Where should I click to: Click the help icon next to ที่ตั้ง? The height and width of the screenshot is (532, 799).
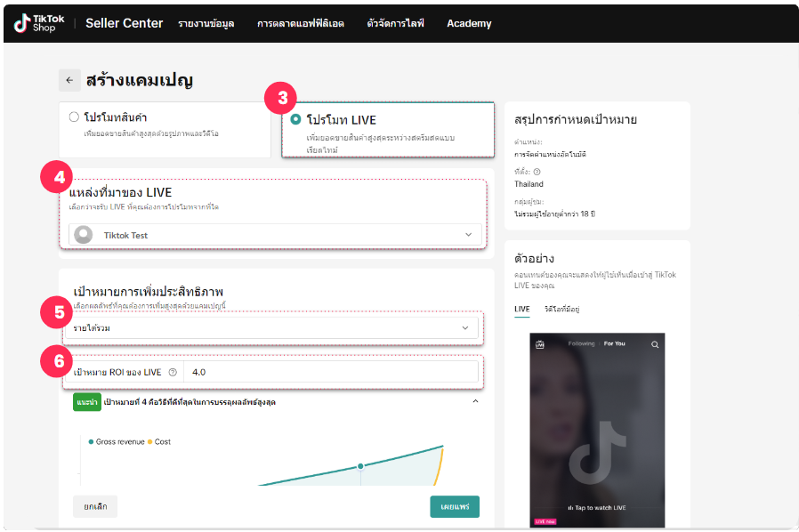point(537,173)
